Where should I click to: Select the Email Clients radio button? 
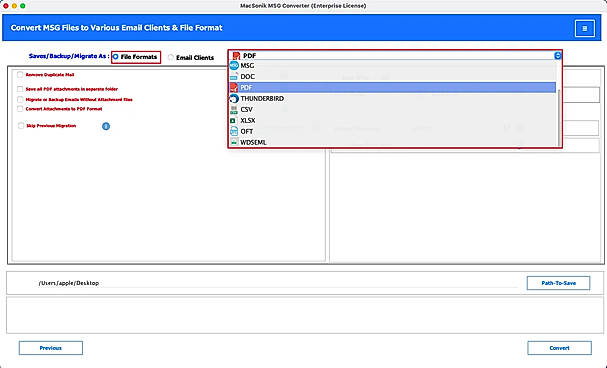click(171, 57)
